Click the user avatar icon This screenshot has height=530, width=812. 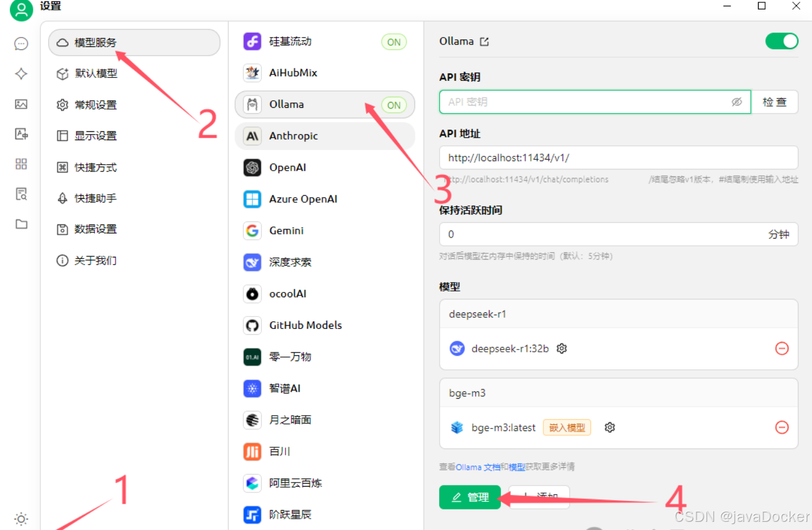(22, 10)
